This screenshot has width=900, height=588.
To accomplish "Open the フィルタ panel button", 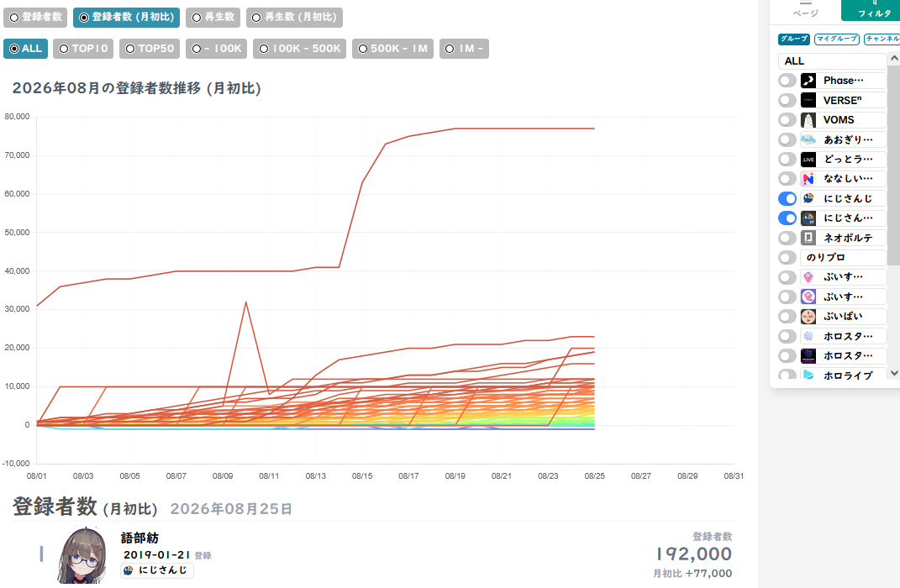I will click(x=871, y=10).
